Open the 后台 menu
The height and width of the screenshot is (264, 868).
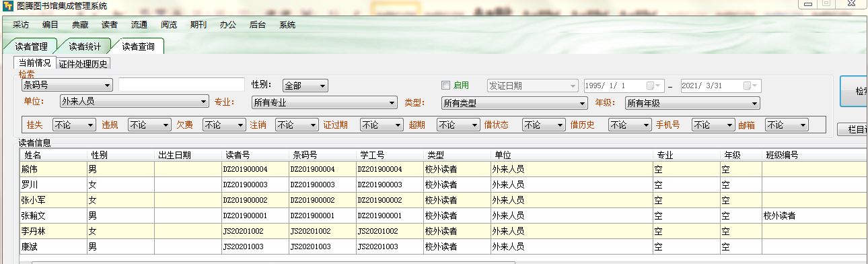pos(258,25)
